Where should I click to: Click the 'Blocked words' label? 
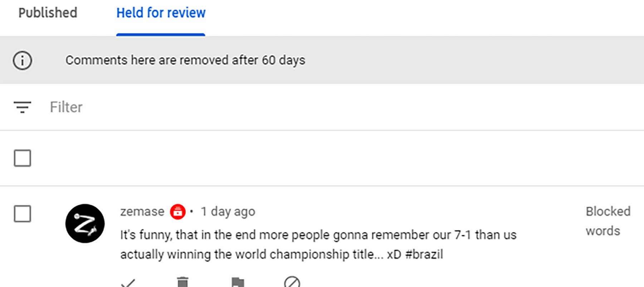click(x=608, y=221)
